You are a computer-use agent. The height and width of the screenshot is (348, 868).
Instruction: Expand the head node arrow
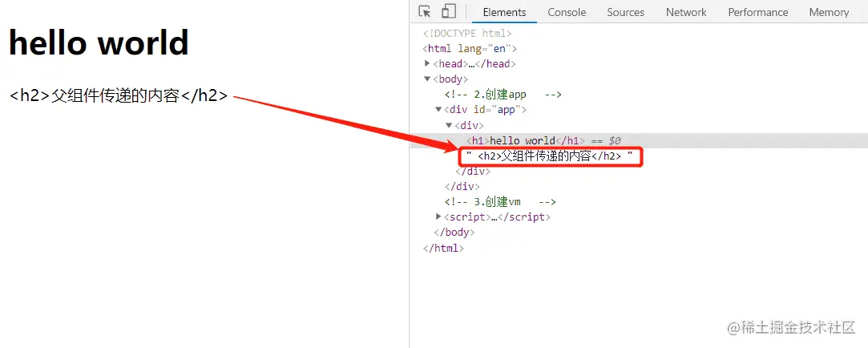427,63
